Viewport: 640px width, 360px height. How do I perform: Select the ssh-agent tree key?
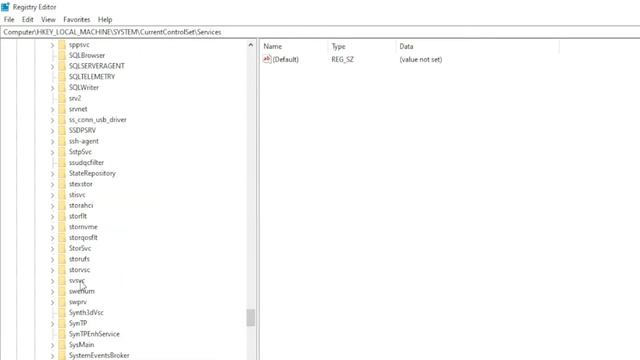84,141
